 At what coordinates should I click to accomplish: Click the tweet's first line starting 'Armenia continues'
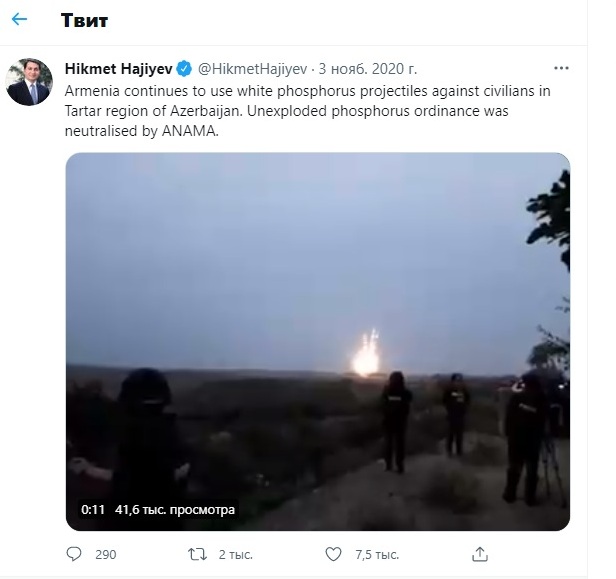click(x=307, y=90)
